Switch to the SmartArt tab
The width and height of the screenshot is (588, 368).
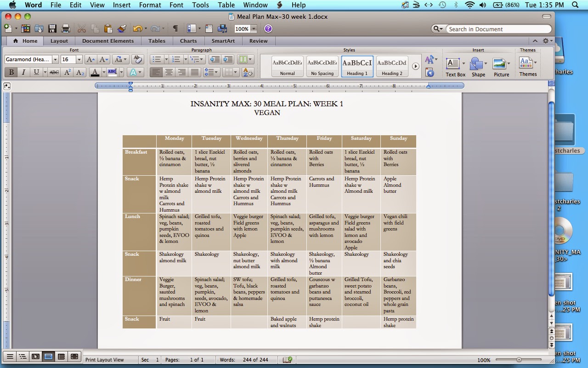click(223, 41)
